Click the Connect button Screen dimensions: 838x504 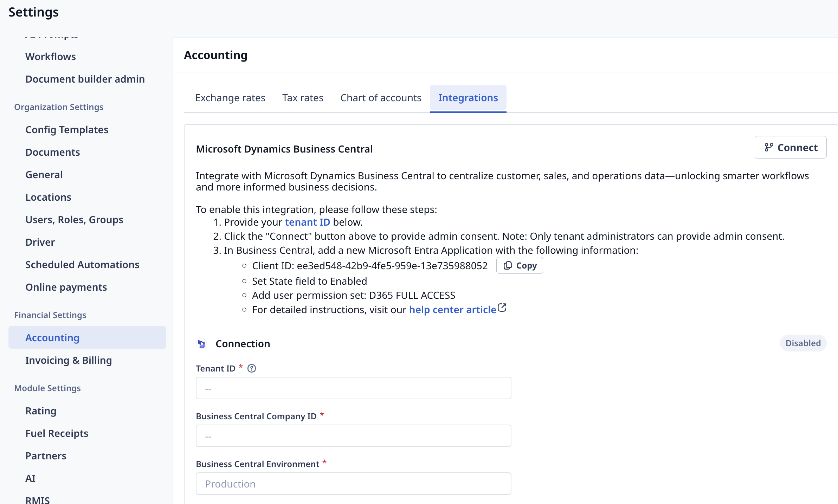[x=791, y=147]
